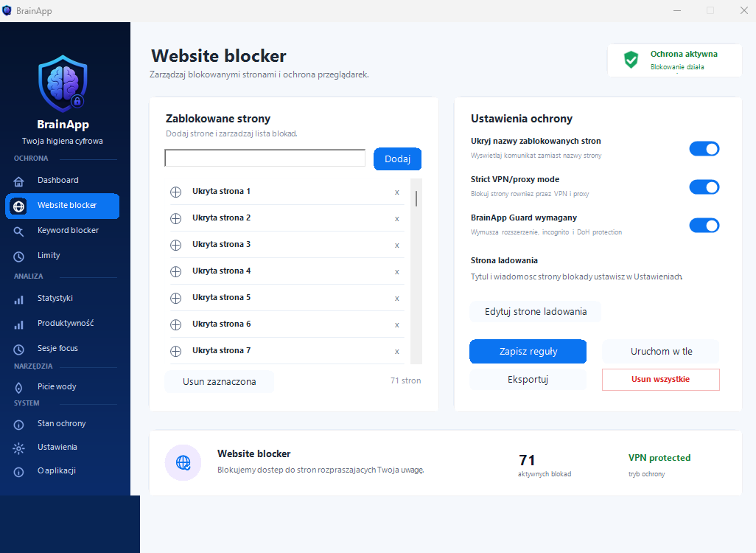Click the Keyword blocker magnifier icon
This screenshot has width=756, height=553.
pos(19,232)
